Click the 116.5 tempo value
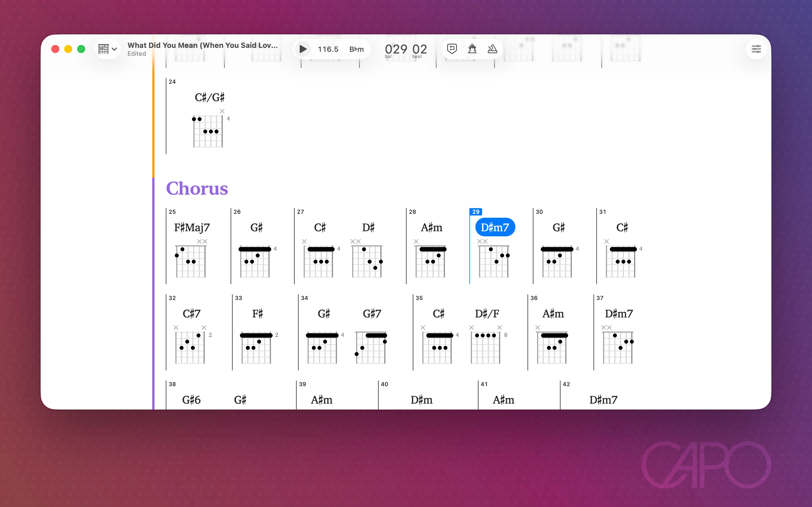 [328, 49]
